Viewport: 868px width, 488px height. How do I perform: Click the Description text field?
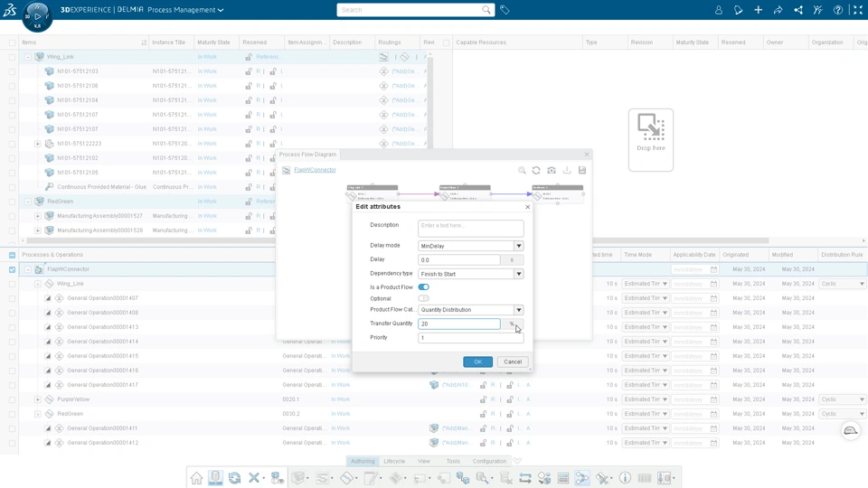tap(470, 229)
